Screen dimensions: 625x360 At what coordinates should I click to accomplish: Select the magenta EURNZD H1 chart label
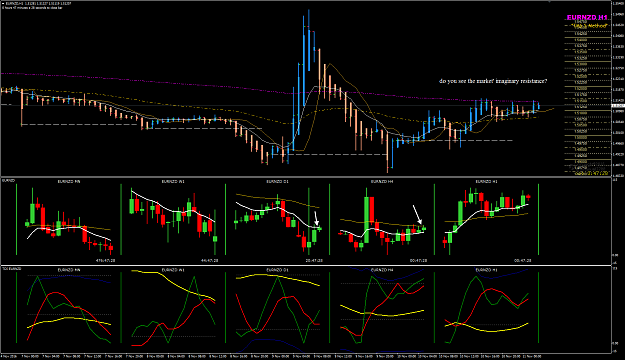click(587, 18)
